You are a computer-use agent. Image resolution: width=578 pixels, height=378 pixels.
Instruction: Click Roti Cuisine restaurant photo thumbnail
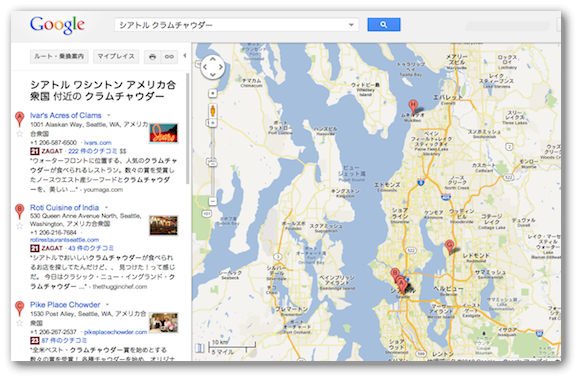pos(164,225)
